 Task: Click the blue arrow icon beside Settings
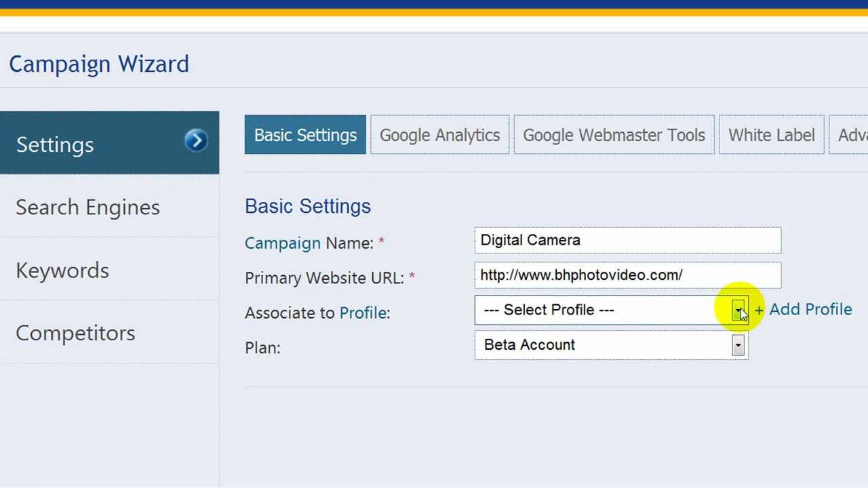pos(196,140)
